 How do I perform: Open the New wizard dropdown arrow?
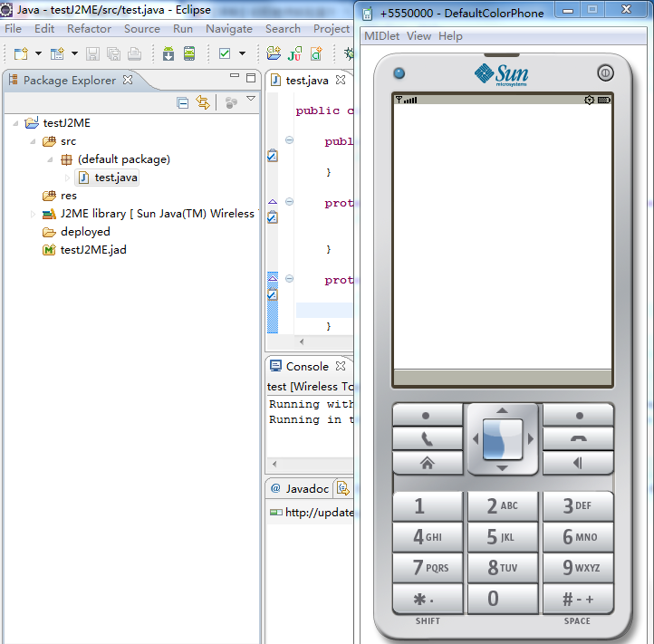coord(38,54)
